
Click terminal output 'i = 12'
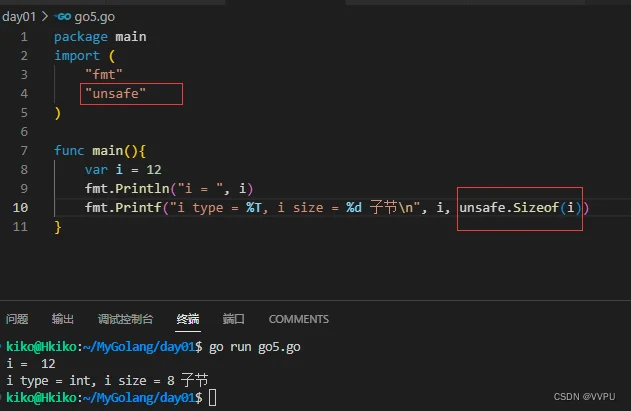click(31, 364)
